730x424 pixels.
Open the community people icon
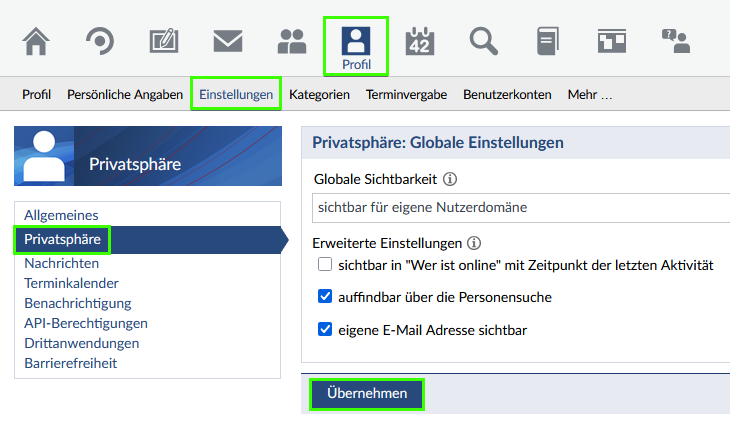pos(292,41)
